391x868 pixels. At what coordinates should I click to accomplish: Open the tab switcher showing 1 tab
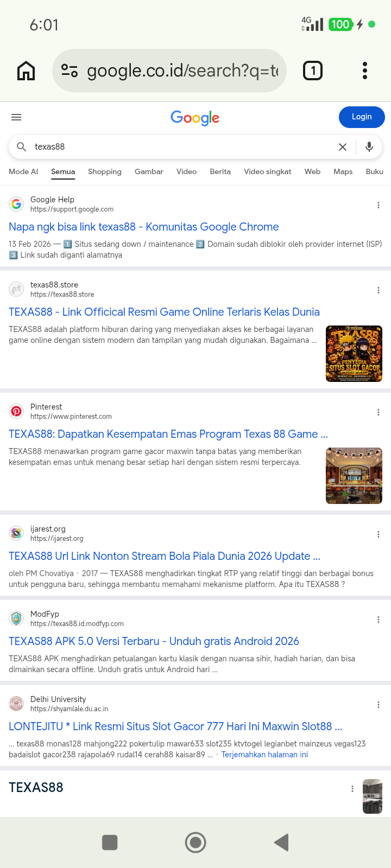[313, 71]
